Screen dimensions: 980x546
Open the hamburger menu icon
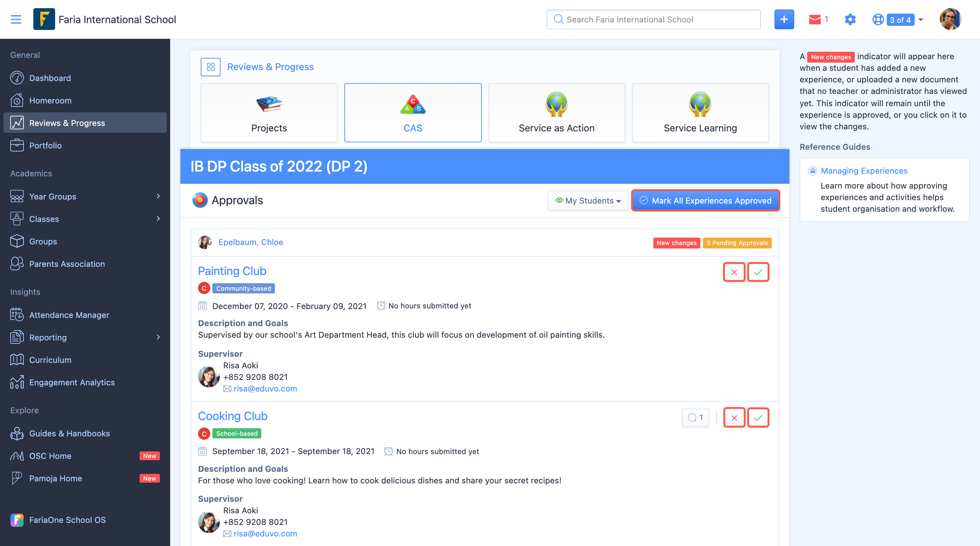click(16, 19)
